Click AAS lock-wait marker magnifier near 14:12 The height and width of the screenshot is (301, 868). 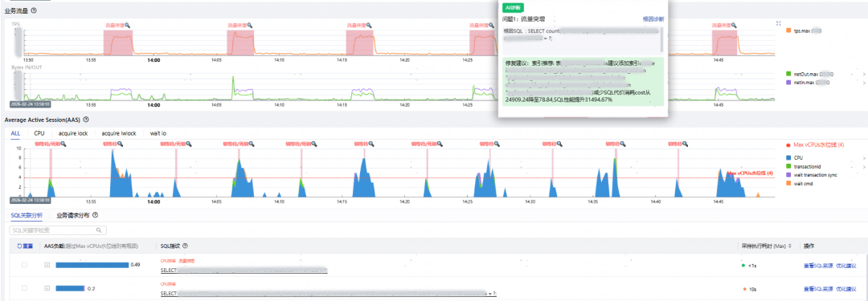click(x=314, y=144)
